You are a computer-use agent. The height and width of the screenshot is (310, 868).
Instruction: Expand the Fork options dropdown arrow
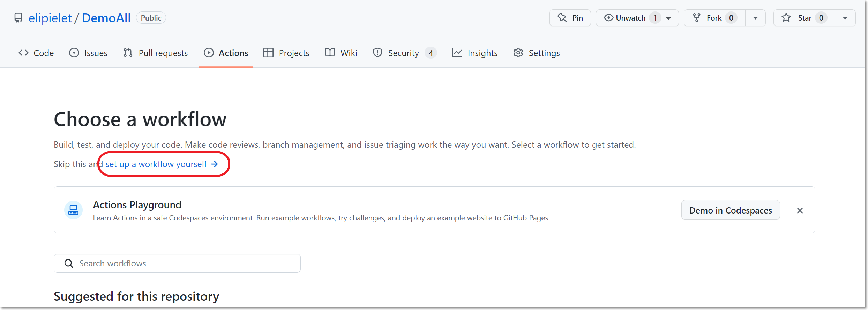point(755,18)
